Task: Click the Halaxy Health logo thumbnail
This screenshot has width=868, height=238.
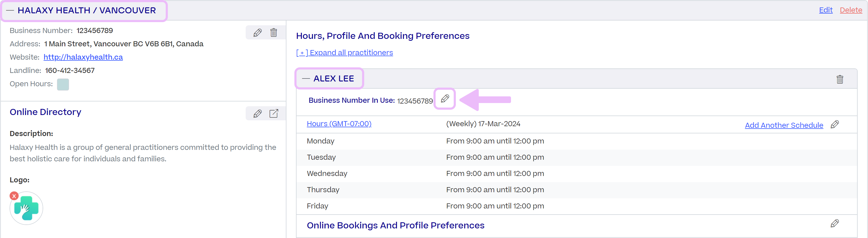Action: (x=27, y=208)
